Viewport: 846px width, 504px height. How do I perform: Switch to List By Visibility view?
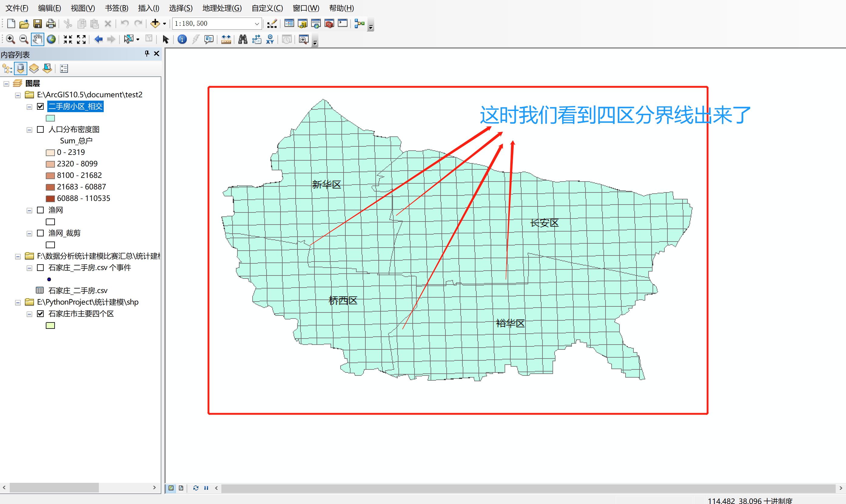pyautogui.click(x=34, y=68)
